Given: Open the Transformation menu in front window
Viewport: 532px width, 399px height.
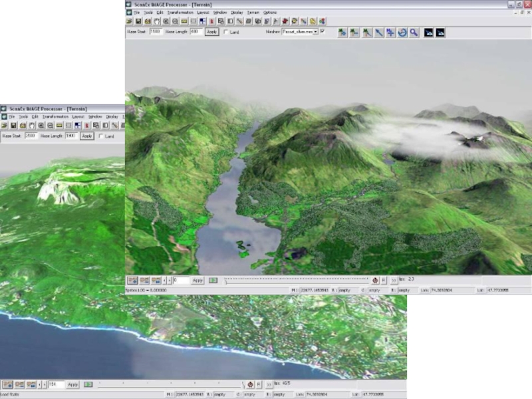Looking at the screenshot, I should coord(180,12).
